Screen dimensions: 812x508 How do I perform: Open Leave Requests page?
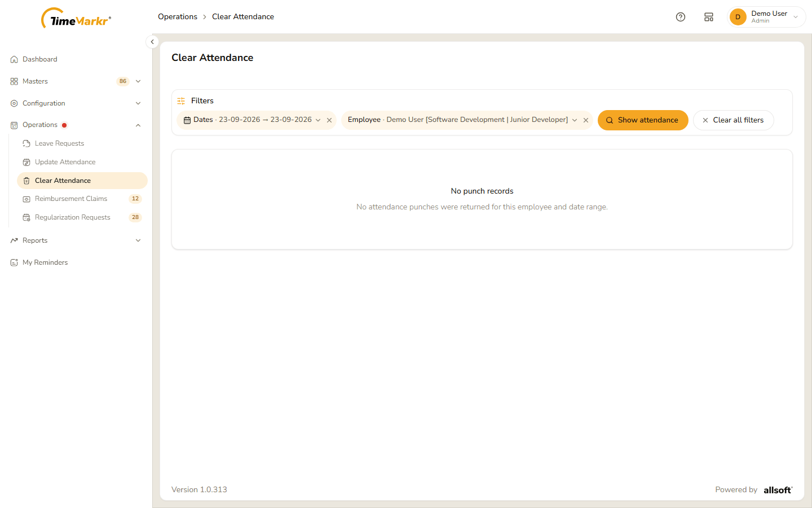tap(82, 143)
